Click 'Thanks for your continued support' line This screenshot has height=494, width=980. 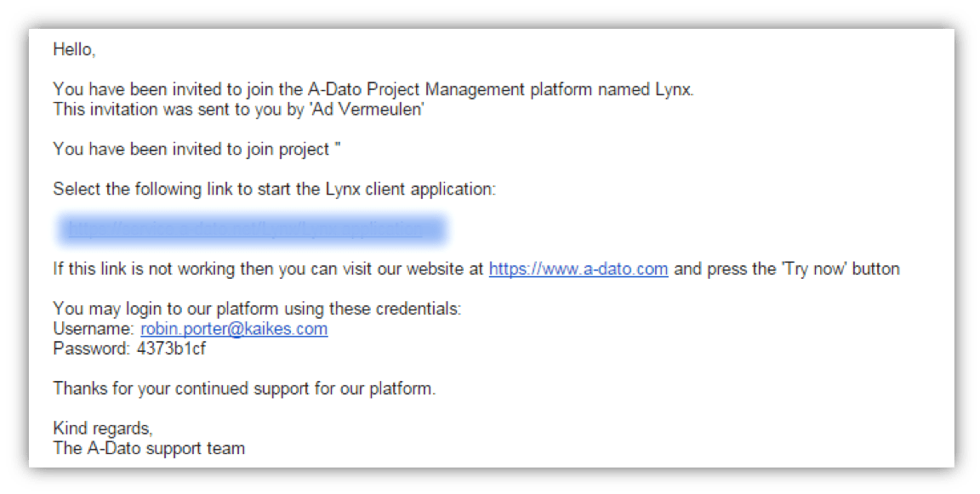tap(244, 389)
